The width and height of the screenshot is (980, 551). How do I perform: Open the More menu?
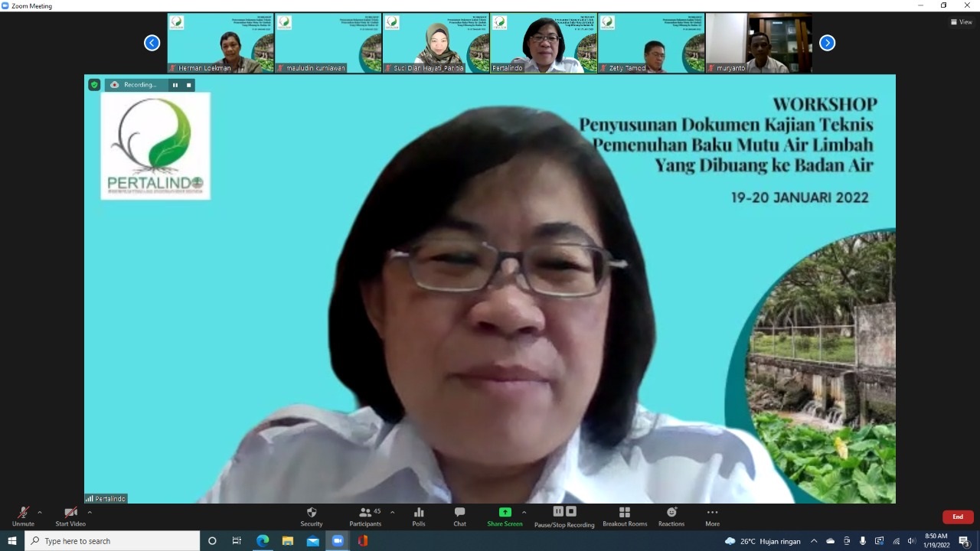pyautogui.click(x=712, y=517)
